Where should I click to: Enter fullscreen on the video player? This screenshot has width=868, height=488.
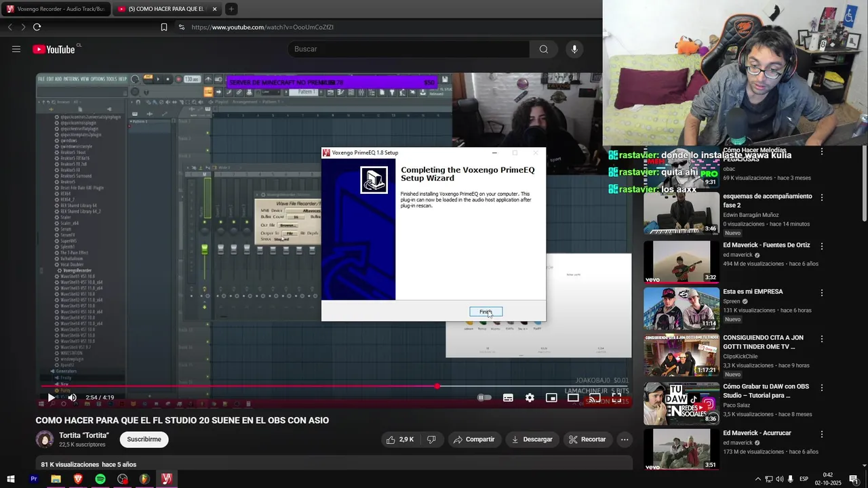tap(616, 398)
